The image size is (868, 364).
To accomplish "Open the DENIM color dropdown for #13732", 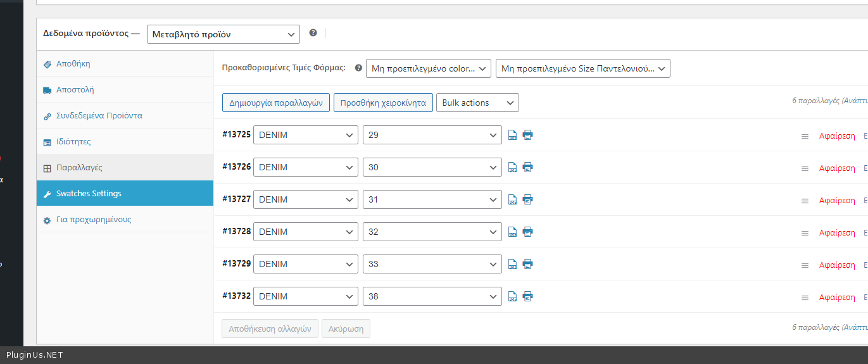I will tap(305, 296).
